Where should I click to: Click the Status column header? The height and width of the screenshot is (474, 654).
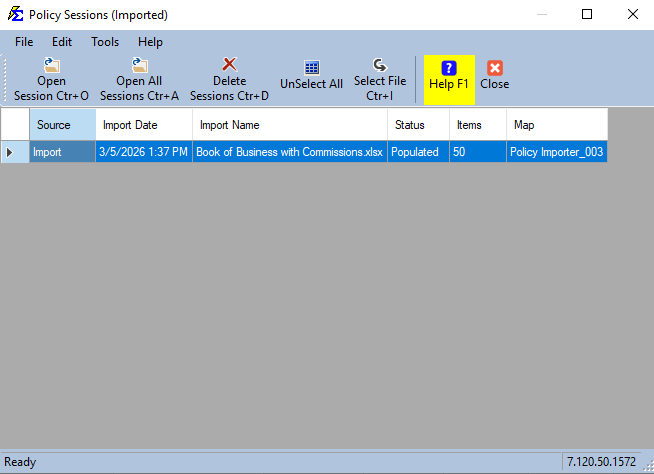point(418,125)
